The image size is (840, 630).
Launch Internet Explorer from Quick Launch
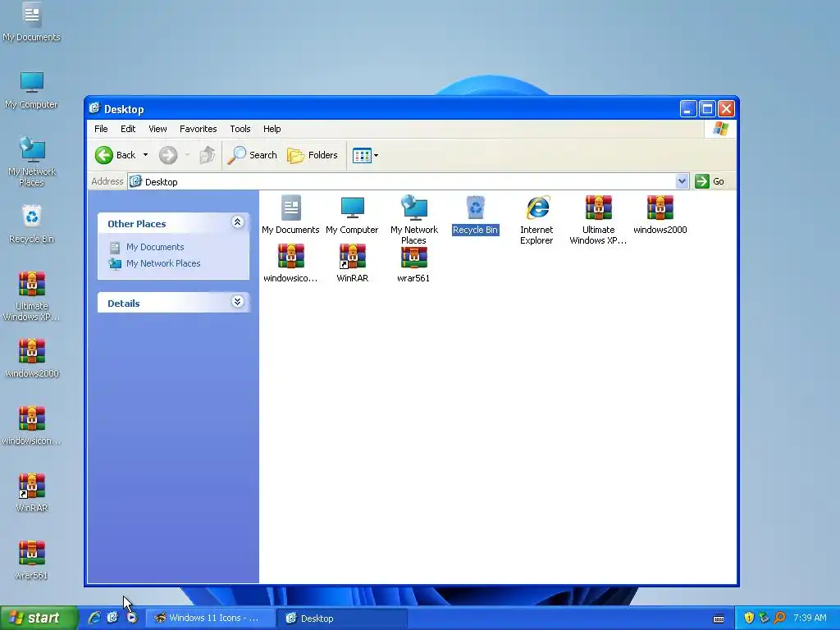[x=94, y=619]
